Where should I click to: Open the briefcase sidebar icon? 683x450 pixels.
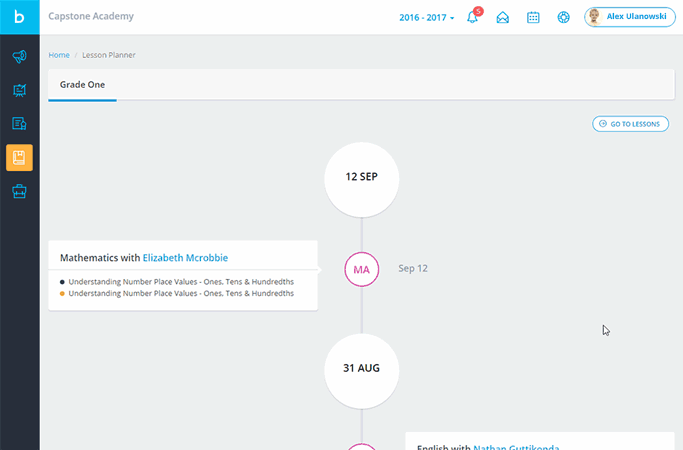click(19, 191)
